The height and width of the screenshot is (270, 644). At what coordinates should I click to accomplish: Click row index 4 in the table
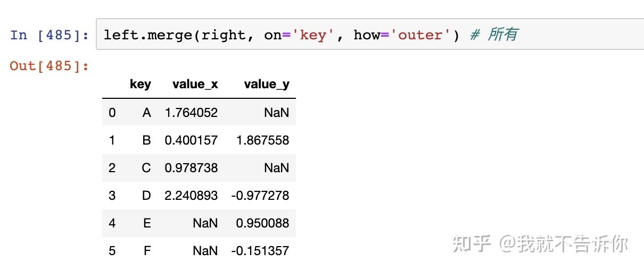[x=112, y=223]
